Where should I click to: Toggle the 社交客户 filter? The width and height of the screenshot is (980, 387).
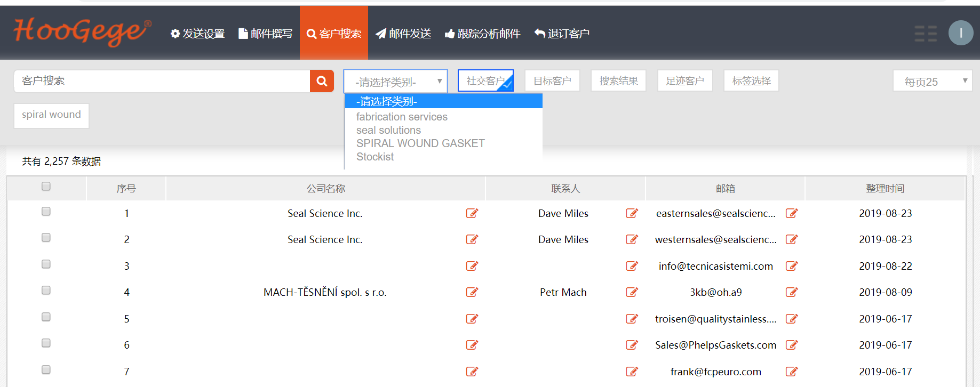tap(485, 80)
